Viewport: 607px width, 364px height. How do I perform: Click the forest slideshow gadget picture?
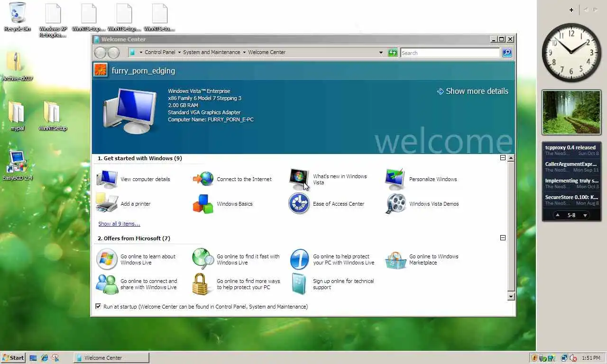571,112
